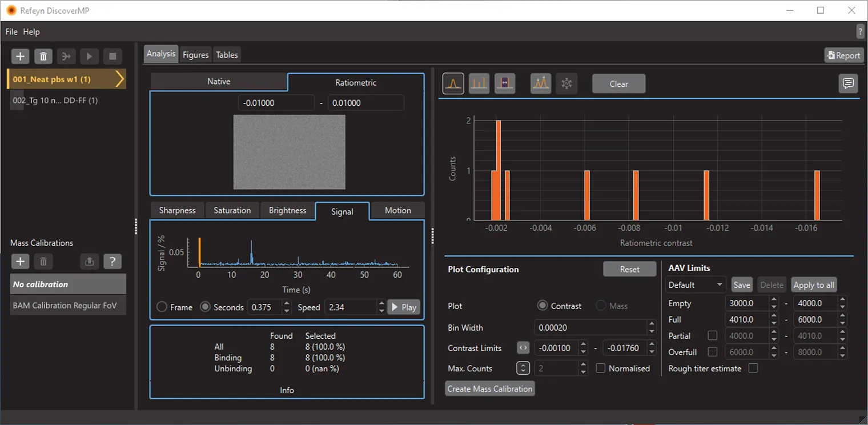Select the Ratiometric view tab
868x425 pixels.
coord(356,82)
